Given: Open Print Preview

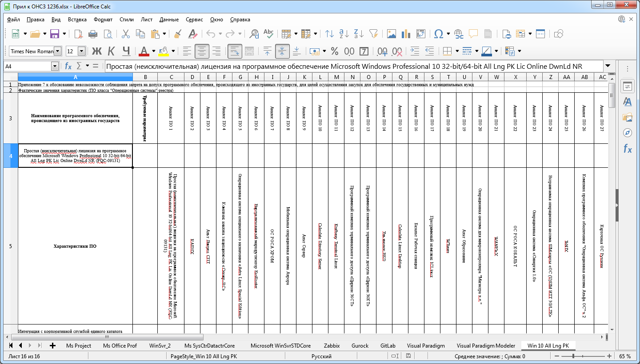Looking at the screenshot, I should coord(108,34).
